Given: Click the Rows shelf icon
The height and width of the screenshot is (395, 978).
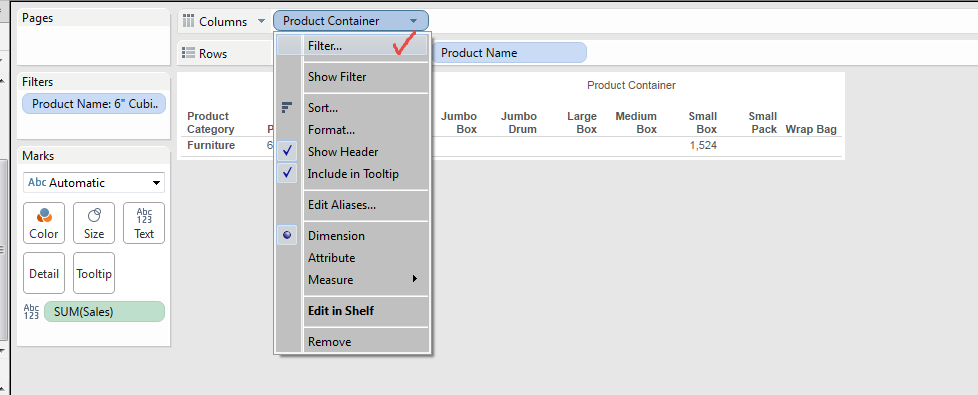Looking at the screenshot, I should tap(188, 54).
